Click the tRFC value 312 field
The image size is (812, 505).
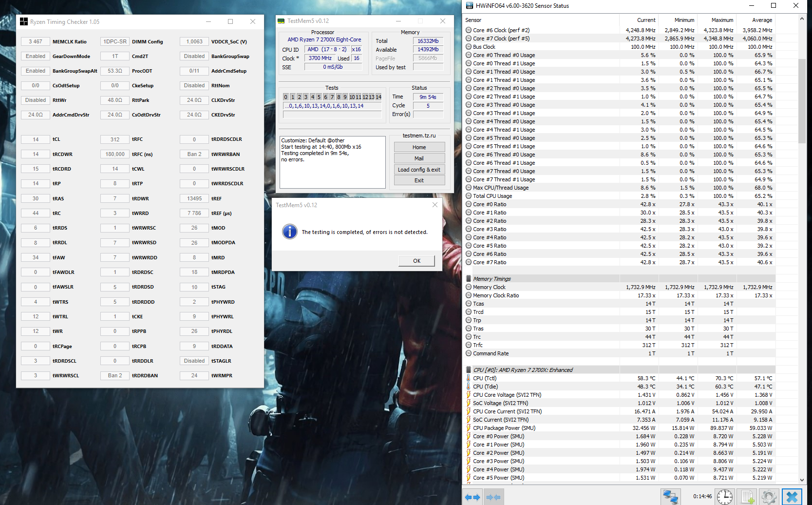point(115,139)
